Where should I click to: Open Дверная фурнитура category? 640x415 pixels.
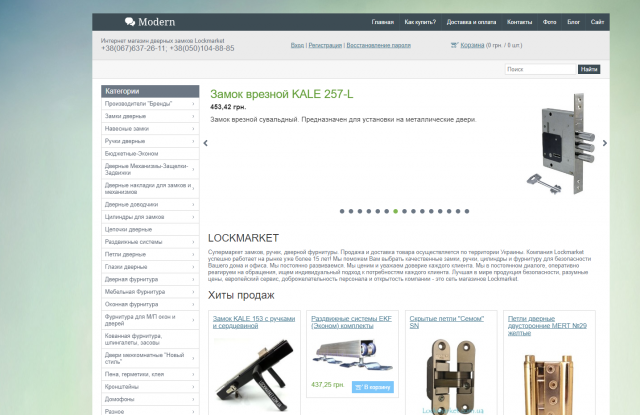pyautogui.click(x=150, y=280)
